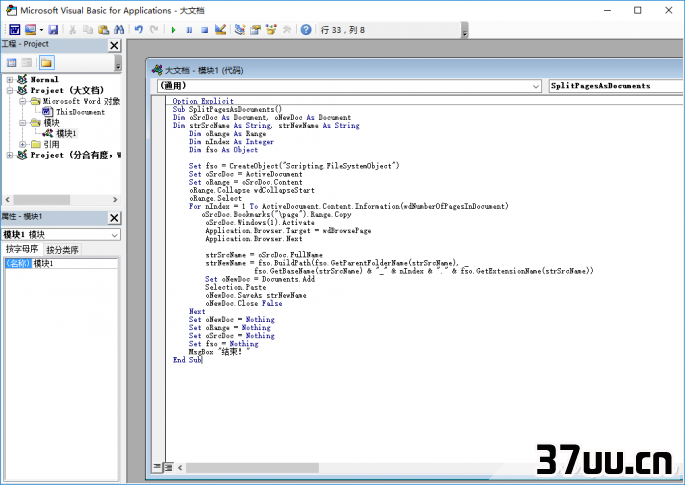
Task: Open the Project Explorer icon
Action: pos(239,30)
